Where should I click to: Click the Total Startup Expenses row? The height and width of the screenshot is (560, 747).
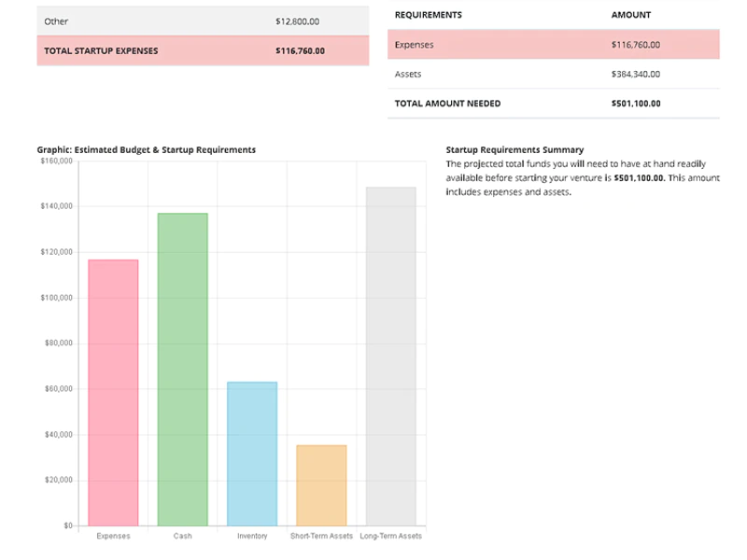pos(203,50)
